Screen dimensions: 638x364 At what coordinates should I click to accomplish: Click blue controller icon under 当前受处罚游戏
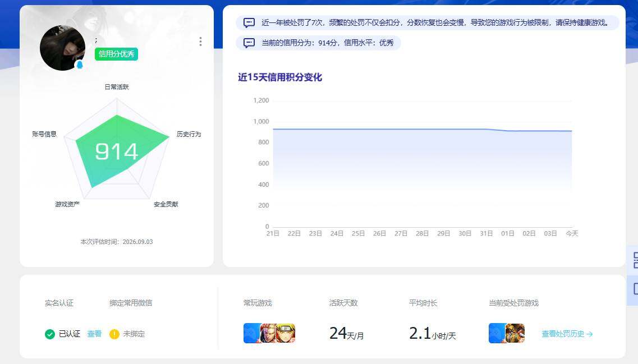tap(497, 333)
